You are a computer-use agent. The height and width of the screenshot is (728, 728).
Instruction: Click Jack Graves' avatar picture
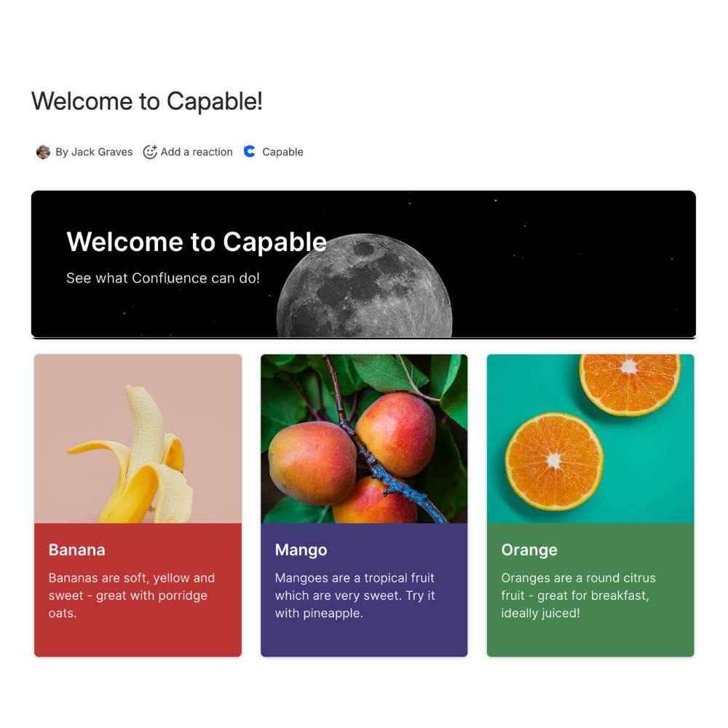pos(43,152)
